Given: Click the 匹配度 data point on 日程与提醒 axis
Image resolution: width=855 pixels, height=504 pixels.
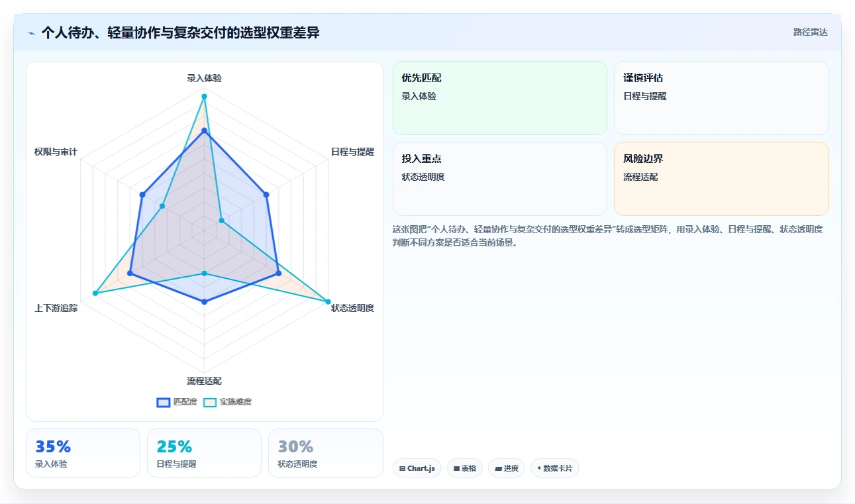Looking at the screenshot, I should click(266, 195).
